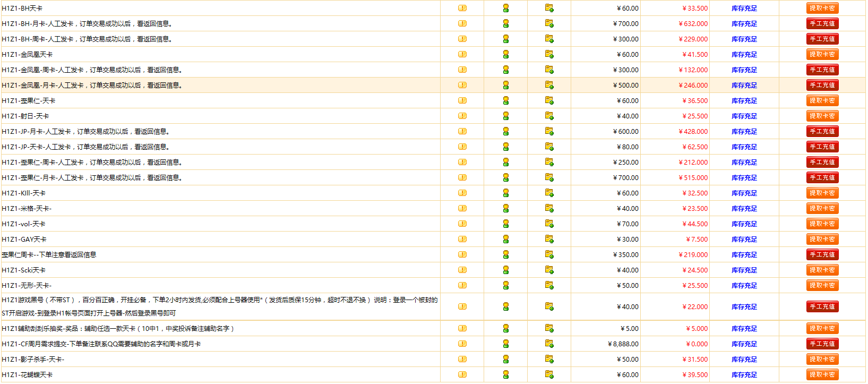
Task: Click the yellow notice icon for H1Z1-GAY天卡
Action: click(x=462, y=239)
